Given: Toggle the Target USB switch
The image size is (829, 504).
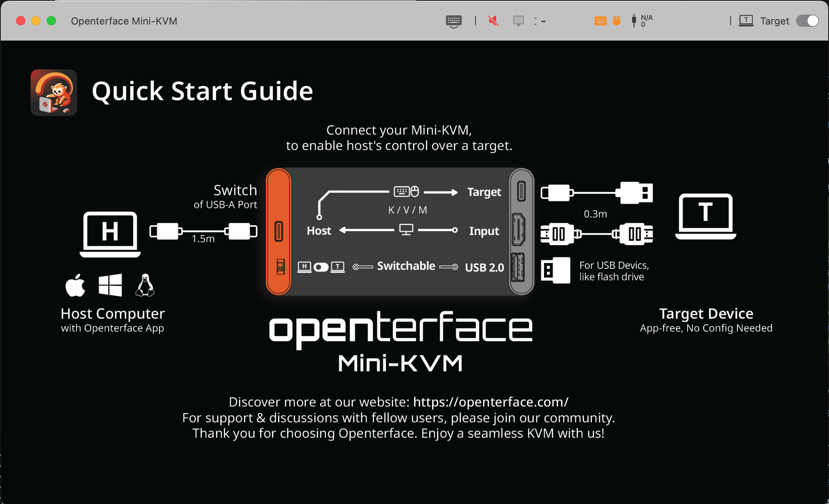Looking at the screenshot, I should pyautogui.click(x=807, y=21).
